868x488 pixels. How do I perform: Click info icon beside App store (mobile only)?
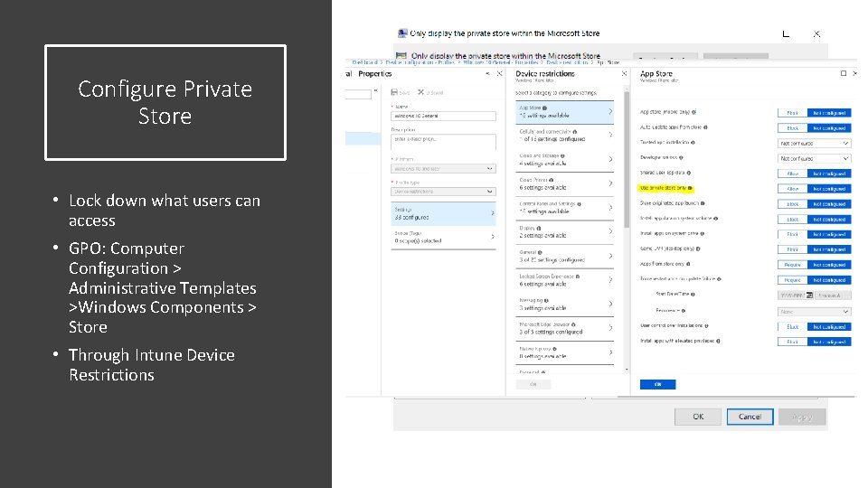pyautogui.click(x=694, y=112)
